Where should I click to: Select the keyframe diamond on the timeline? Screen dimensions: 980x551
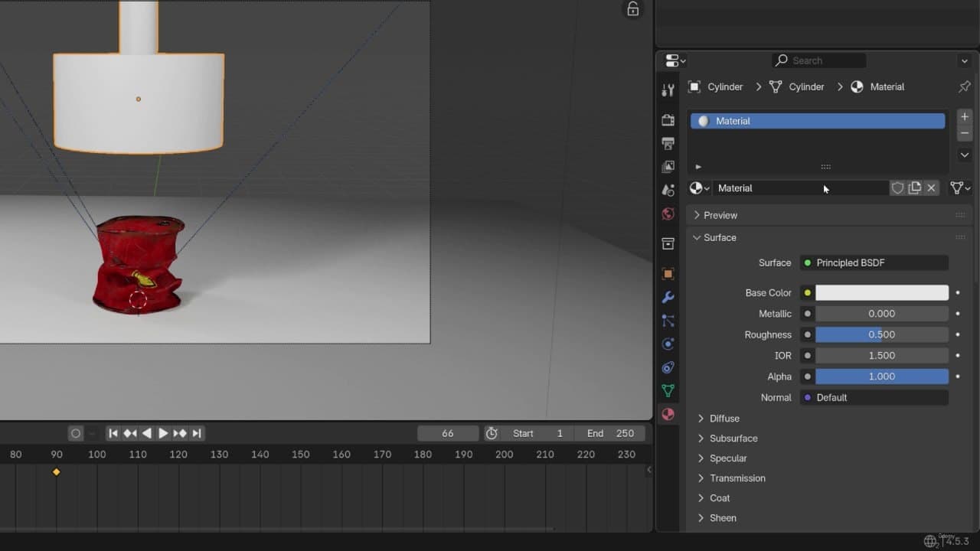(x=56, y=472)
